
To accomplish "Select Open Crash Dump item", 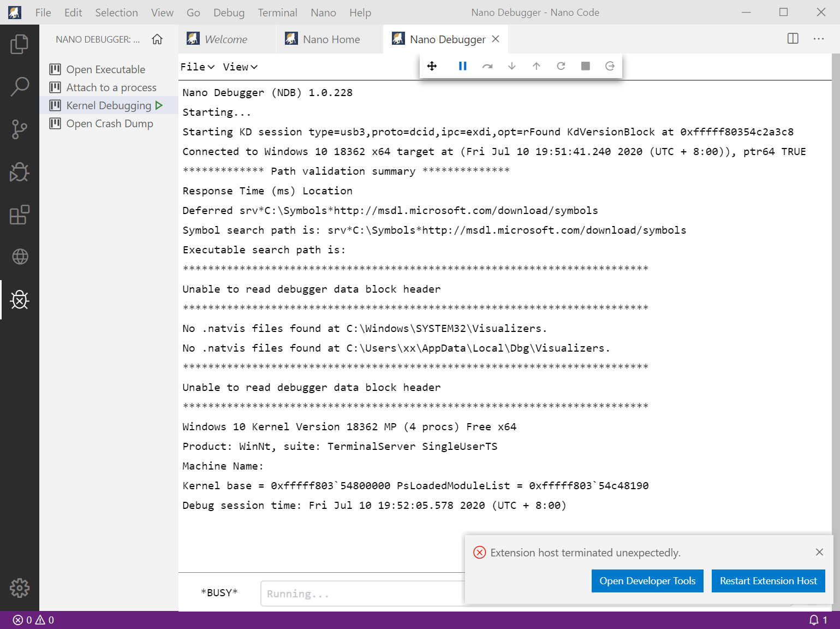I will pyautogui.click(x=110, y=123).
